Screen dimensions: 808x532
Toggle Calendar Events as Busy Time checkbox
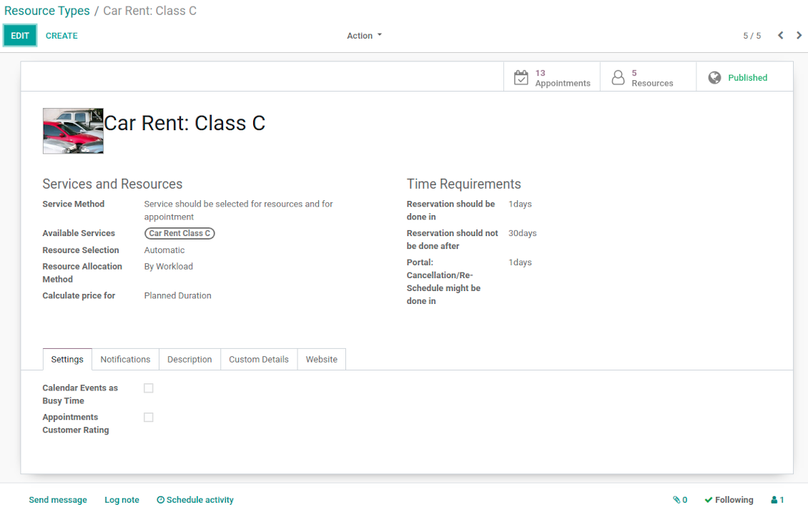[149, 388]
